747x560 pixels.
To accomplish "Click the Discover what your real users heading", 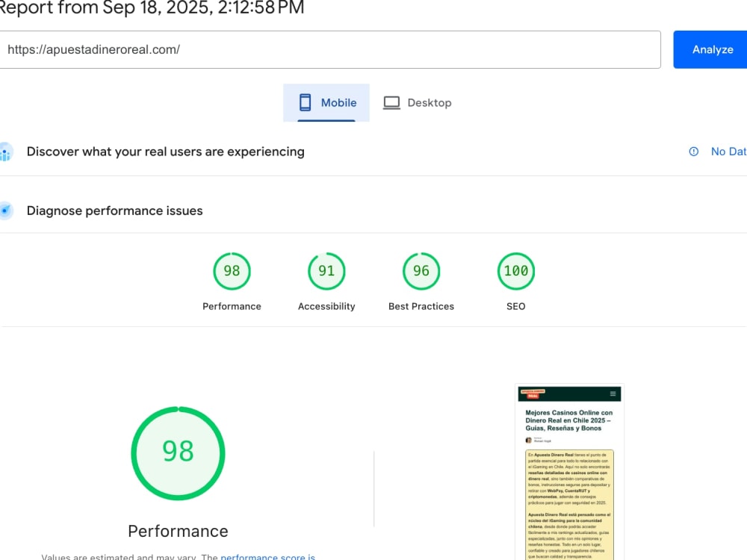I will [165, 152].
